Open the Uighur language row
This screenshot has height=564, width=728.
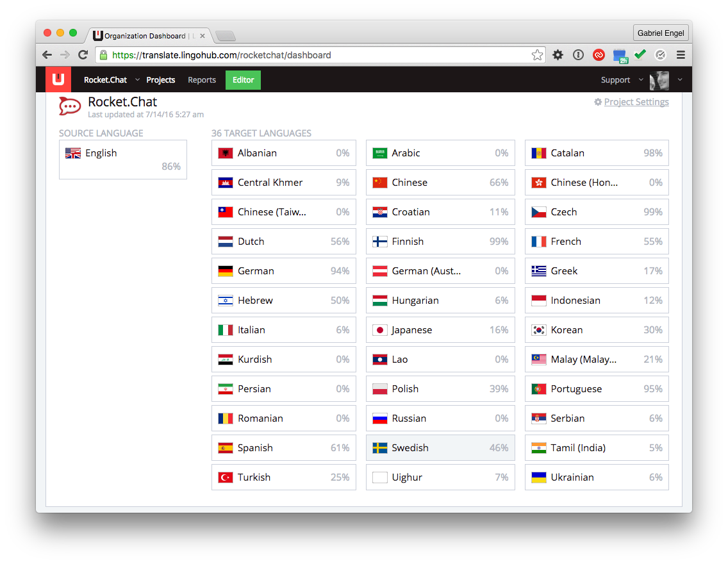point(440,477)
